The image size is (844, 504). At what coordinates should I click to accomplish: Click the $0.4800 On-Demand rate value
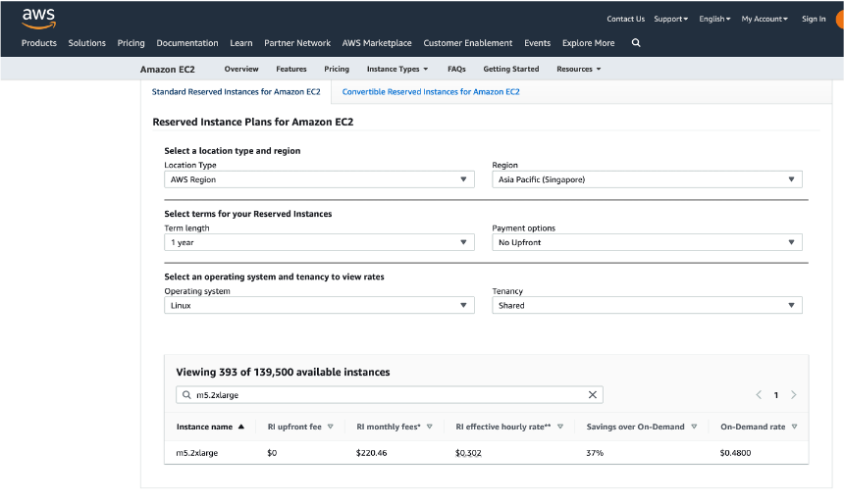click(735, 453)
